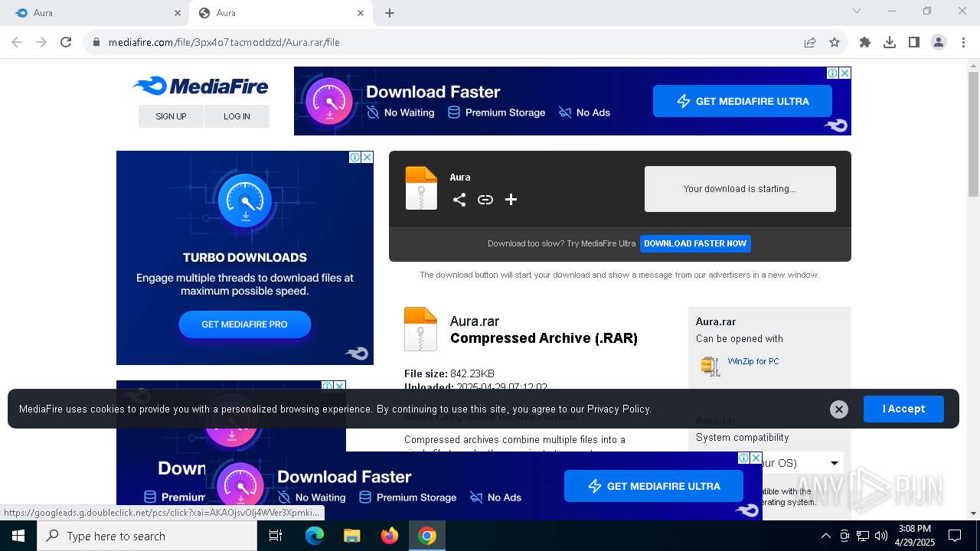Click the Chrome icon on the taskbar
This screenshot has height=551, width=980.
coord(427,536)
